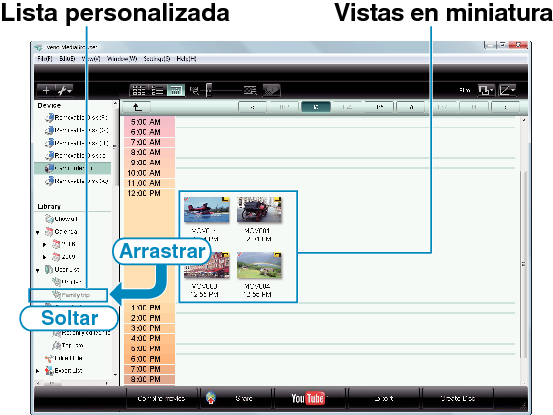Expand the 2008 calendar year
Screen dimensions: 553x415
point(44,244)
